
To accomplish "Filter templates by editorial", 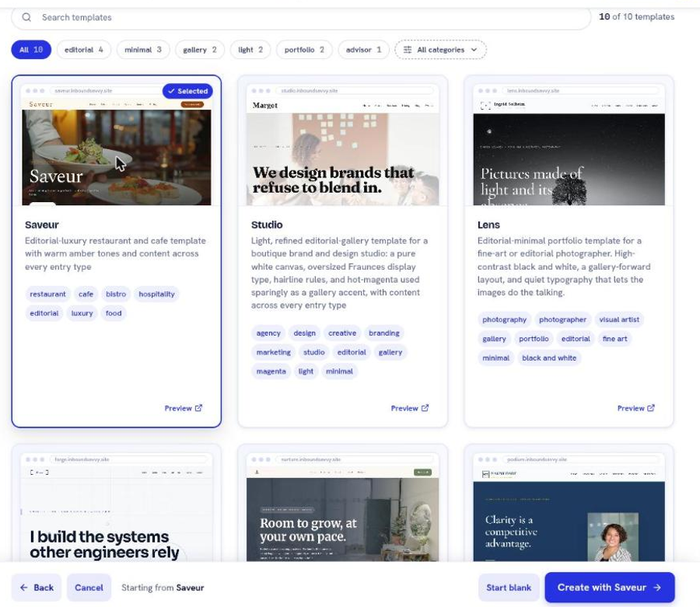I will coord(84,50).
